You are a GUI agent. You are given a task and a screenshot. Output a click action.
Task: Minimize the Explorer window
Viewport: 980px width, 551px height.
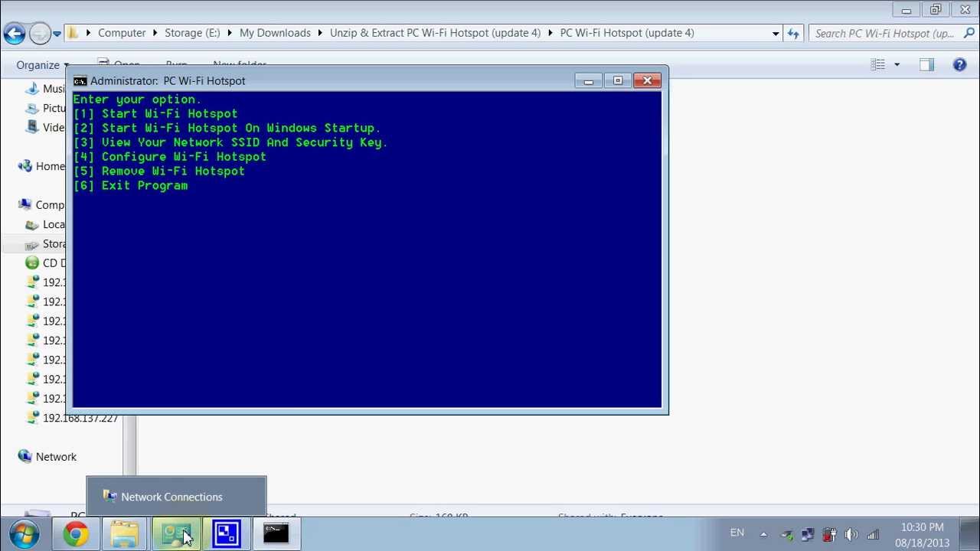[x=906, y=10]
